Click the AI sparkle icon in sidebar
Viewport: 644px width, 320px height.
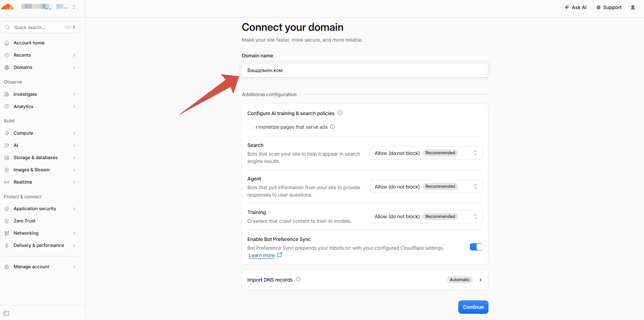7,145
